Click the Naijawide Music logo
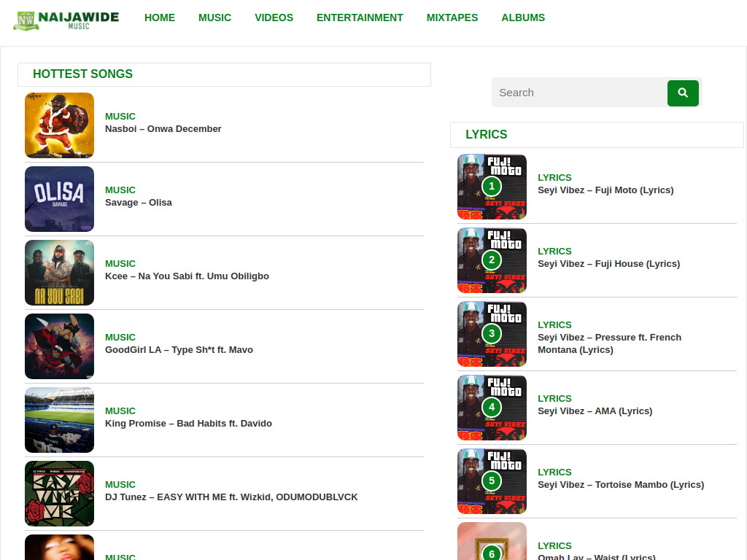The width and height of the screenshot is (747, 560). [66, 20]
